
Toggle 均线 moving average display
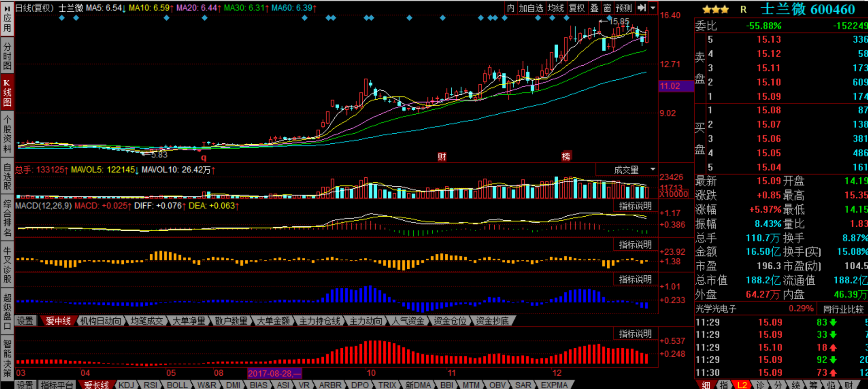tap(556, 8)
